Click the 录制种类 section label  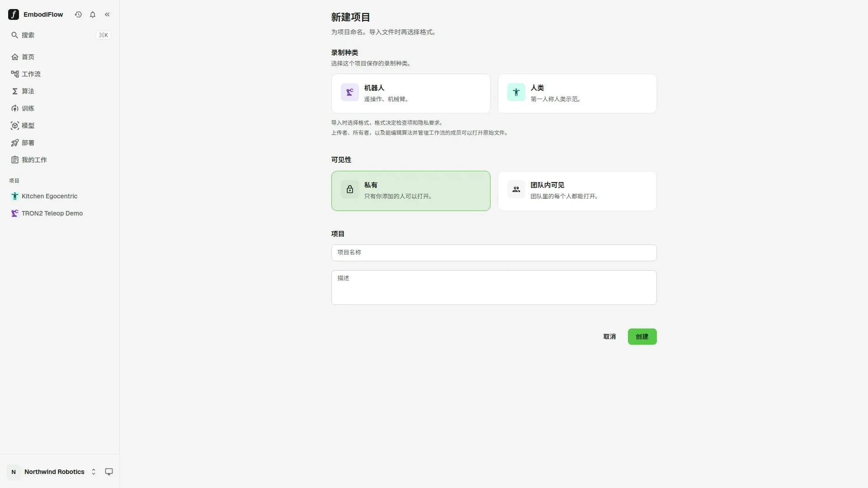point(344,53)
